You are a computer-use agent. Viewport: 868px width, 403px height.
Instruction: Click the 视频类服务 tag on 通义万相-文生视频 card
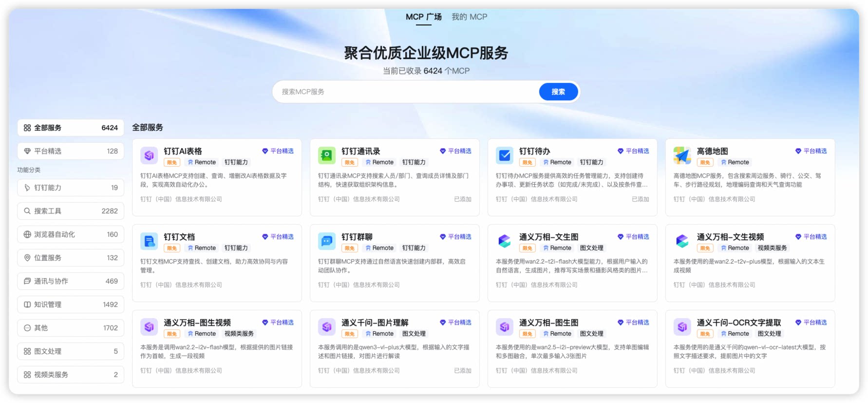point(773,248)
